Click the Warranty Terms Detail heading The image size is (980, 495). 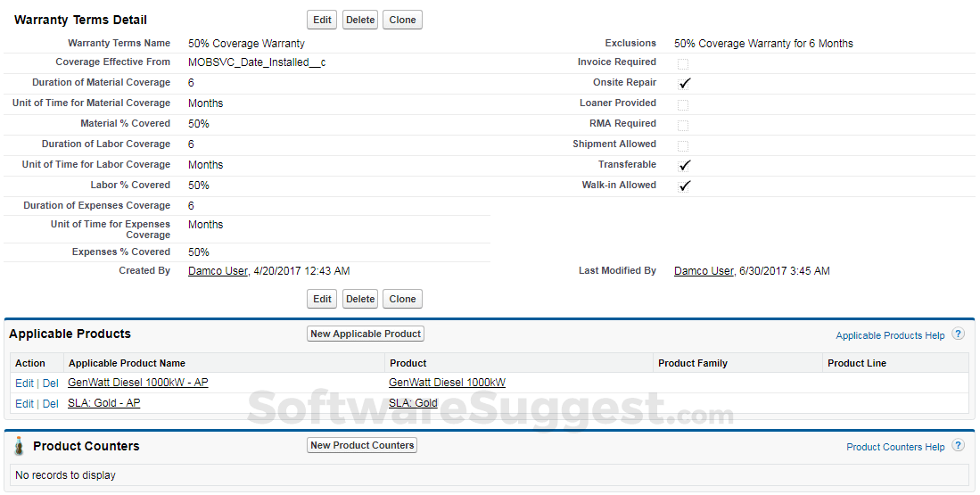80,20
